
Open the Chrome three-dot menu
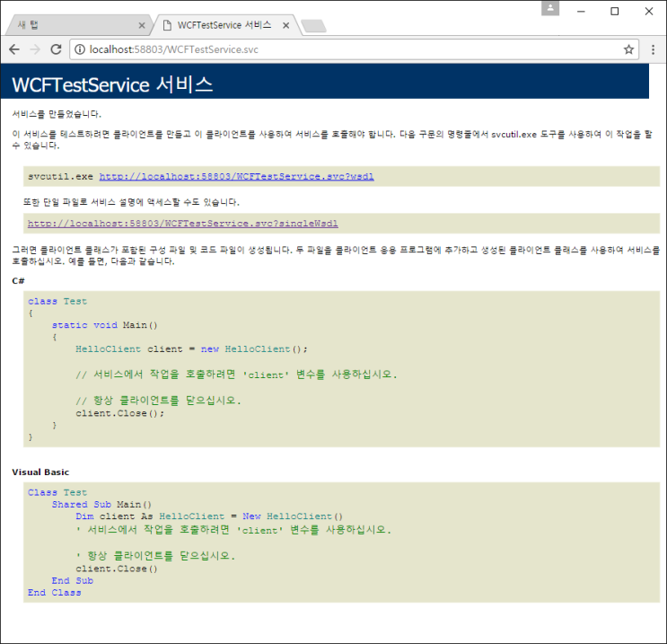coord(654,49)
